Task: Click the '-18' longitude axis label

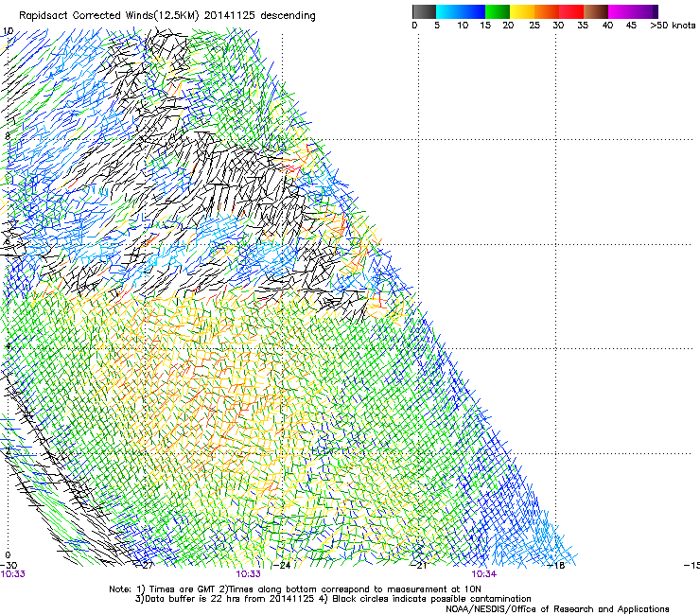Action: 556,566
